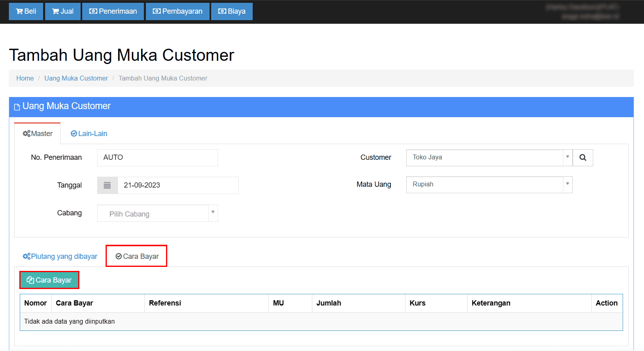Viewport: 644px width, 351px height.
Task: Open the Beli purchase shortcut
Action: tap(26, 11)
